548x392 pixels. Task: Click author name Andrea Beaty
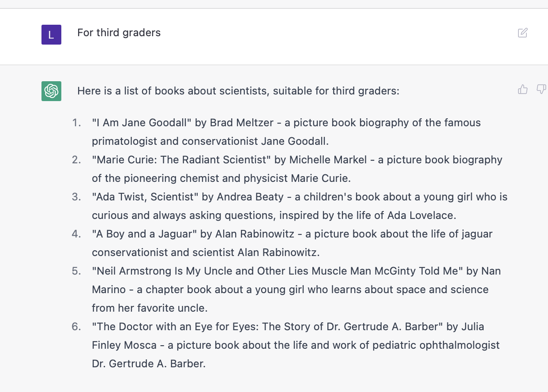point(250,197)
